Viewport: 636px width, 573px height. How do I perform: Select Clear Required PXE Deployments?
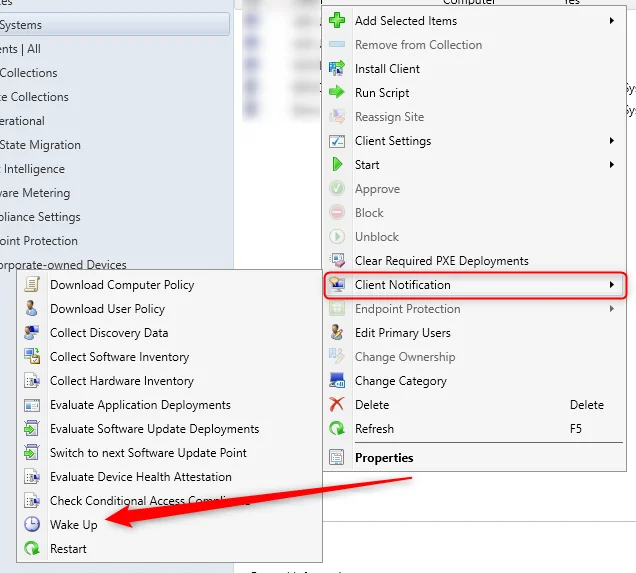pyautogui.click(x=441, y=261)
